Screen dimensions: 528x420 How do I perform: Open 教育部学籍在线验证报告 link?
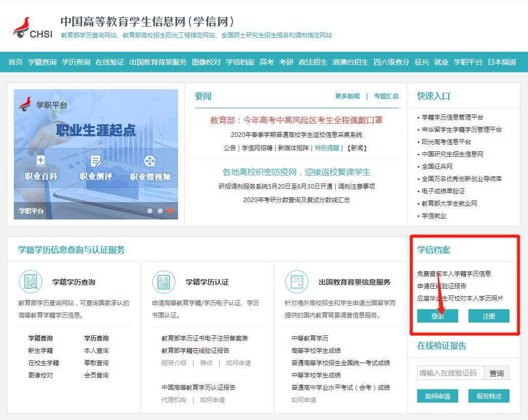195,351
